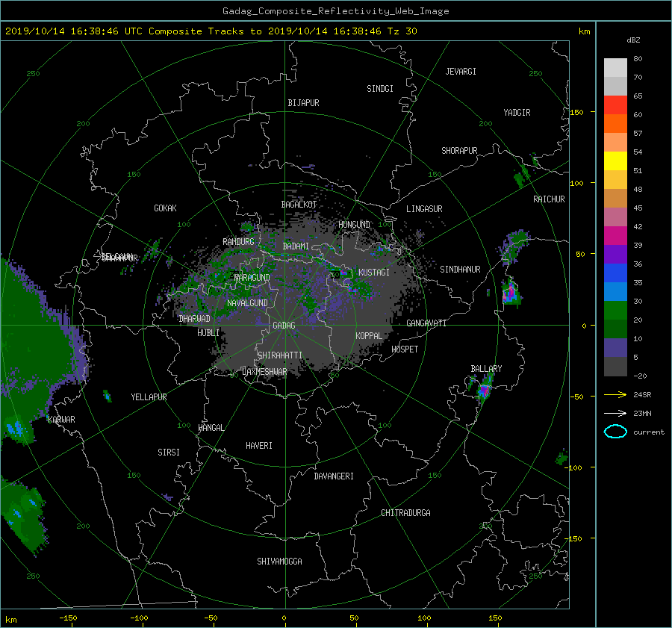Screen dimensions: 672x628
Task: Select the RAMDURG label
Action: point(238,242)
